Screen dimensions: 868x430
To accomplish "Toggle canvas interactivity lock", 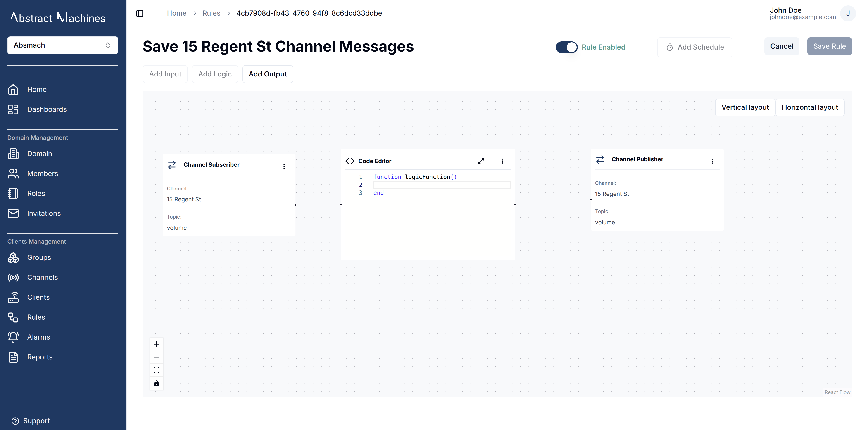I will 156,383.
